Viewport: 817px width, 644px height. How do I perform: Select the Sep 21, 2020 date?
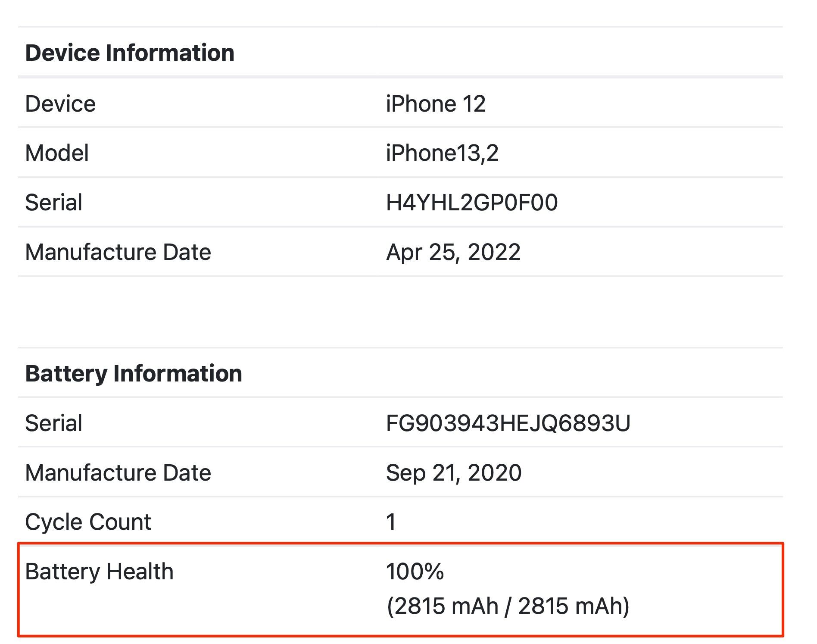click(x=454, y=473)
